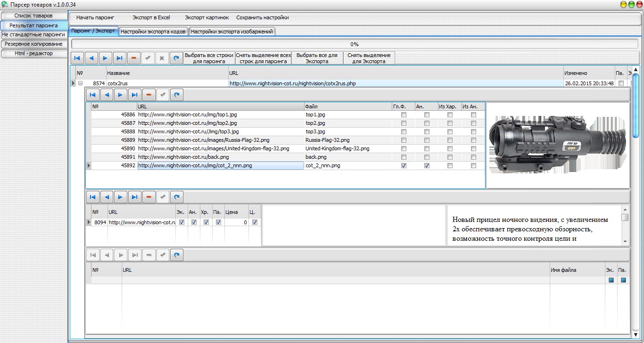Viewport: 644px width, 343px height.
Task: Jump to last record in price table navigator
Action: [135, 197]
